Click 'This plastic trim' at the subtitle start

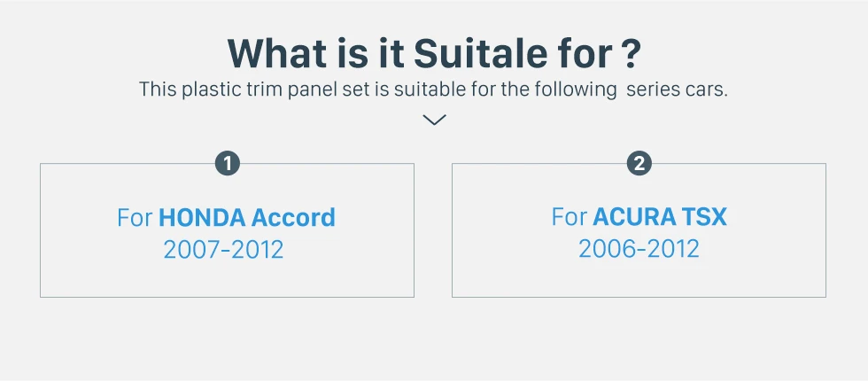click(x=199, y=89)
